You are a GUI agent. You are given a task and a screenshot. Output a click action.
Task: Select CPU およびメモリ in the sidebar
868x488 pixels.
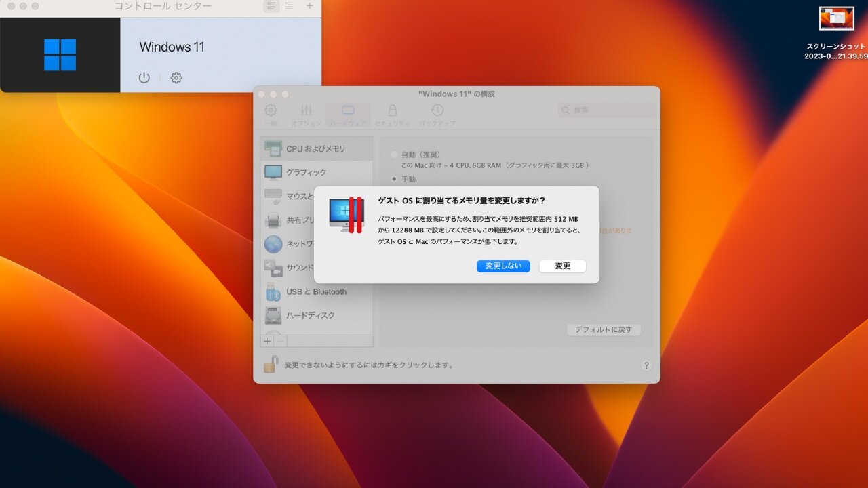pos(317,148)
